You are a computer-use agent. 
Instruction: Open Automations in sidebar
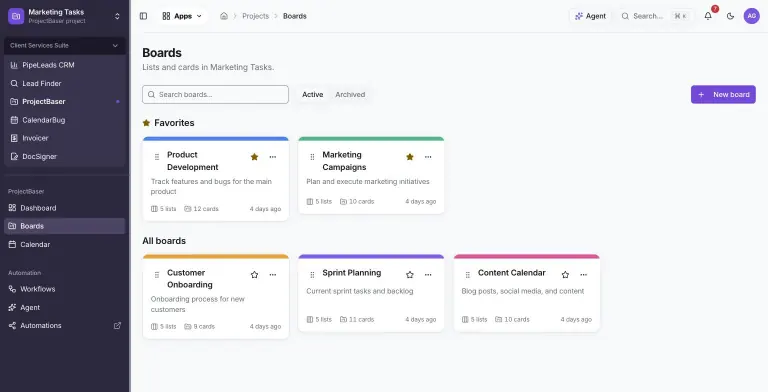pyautogui.click(x=65, y=325)
